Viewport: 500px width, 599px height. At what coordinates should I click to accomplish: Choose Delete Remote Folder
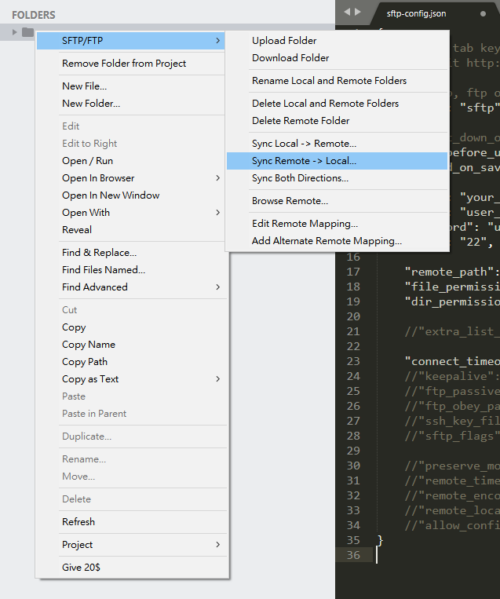tap(337, 121)
